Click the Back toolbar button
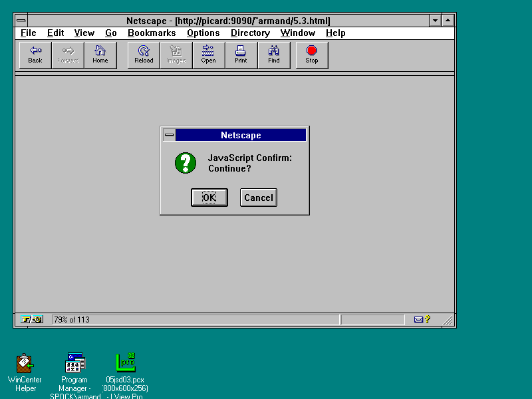 (x=35, y=55)
